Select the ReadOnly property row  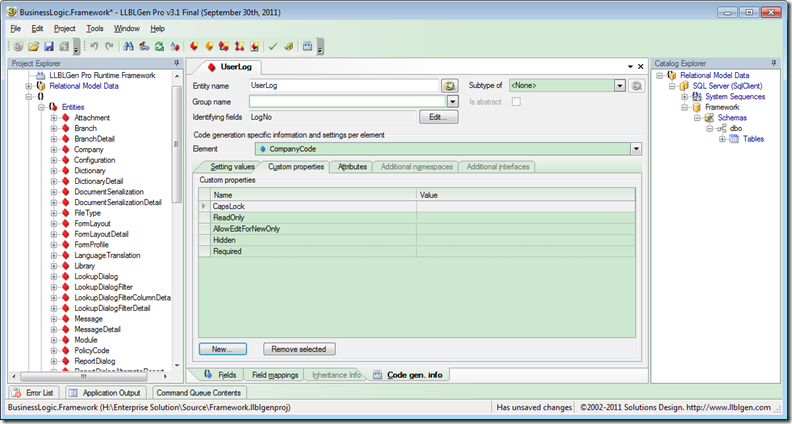(417, 218)
